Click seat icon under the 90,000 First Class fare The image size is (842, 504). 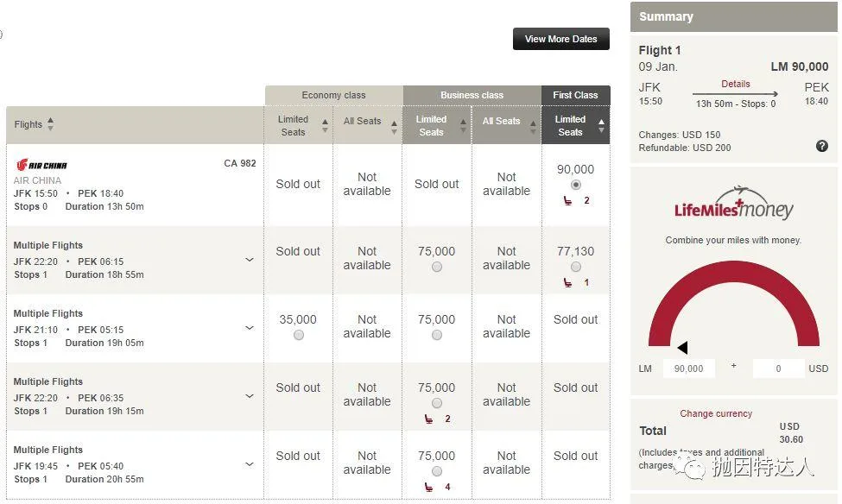pos(567,201)
